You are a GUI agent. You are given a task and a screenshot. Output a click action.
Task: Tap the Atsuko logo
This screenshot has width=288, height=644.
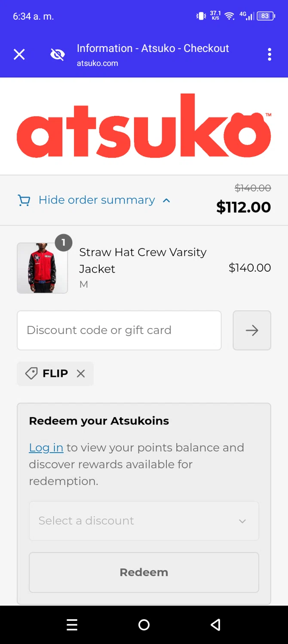[x=144, y=125]
